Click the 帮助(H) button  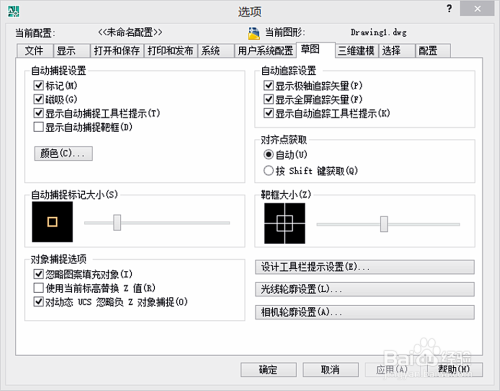point(455,370)
